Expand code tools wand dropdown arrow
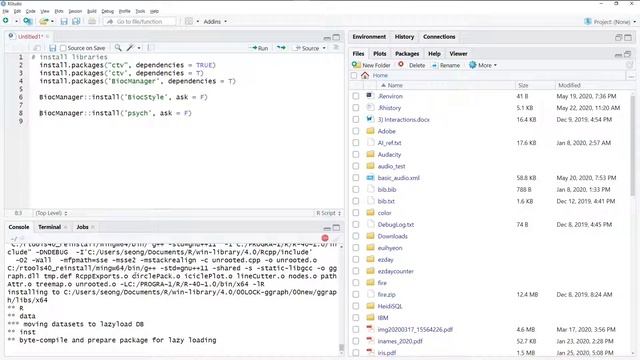Screen dimensions: 640x360 pyautogui.click(x=139, y=48)
